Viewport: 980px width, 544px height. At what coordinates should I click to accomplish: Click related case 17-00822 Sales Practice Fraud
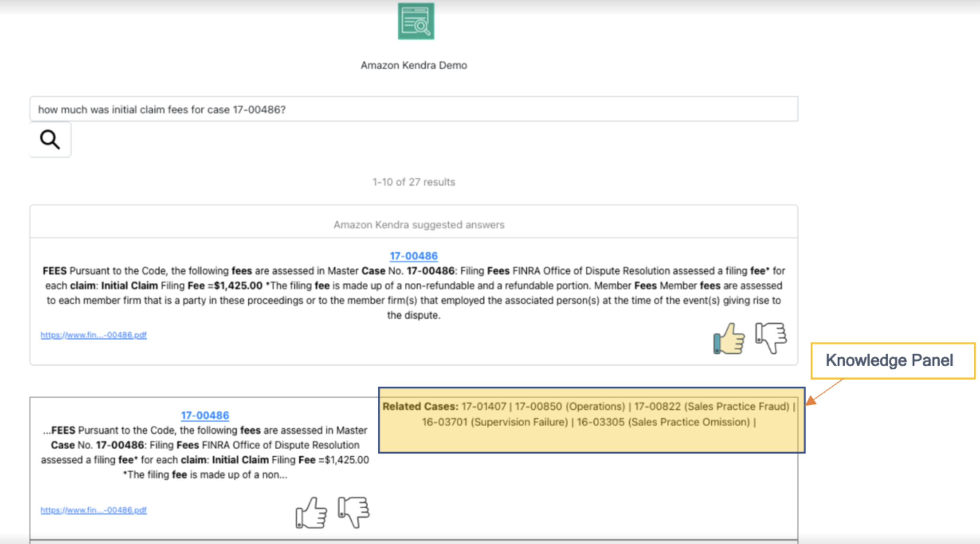(711, 407)
